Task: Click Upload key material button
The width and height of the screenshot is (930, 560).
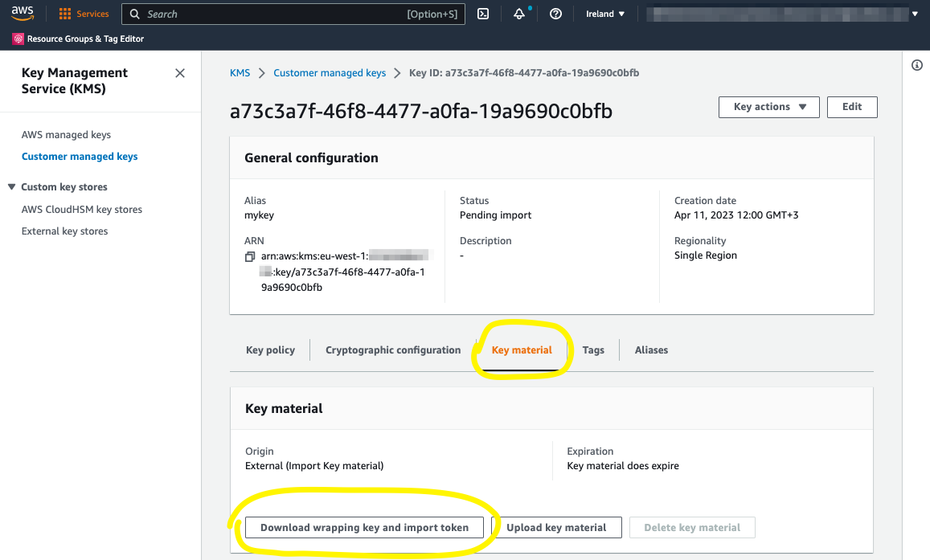Action: (x=556, y=527)
